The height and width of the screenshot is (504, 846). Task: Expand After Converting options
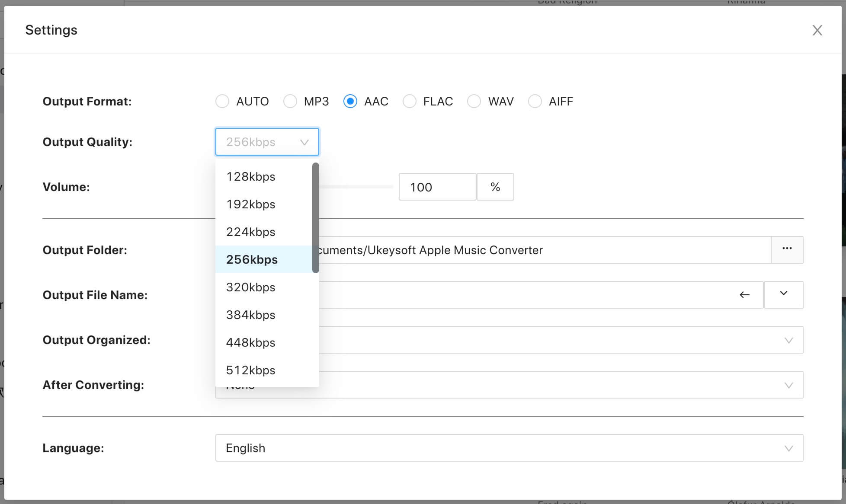(787, 384)
